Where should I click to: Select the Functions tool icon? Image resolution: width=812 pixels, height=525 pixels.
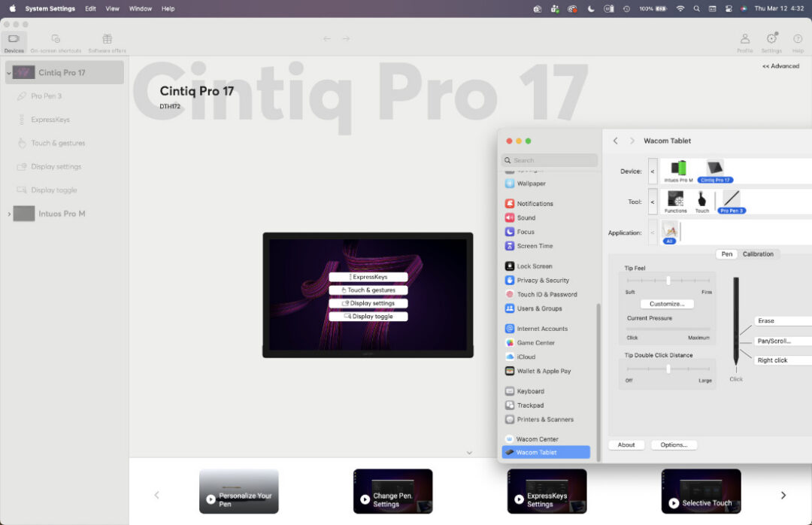click(x=675, y=202)
